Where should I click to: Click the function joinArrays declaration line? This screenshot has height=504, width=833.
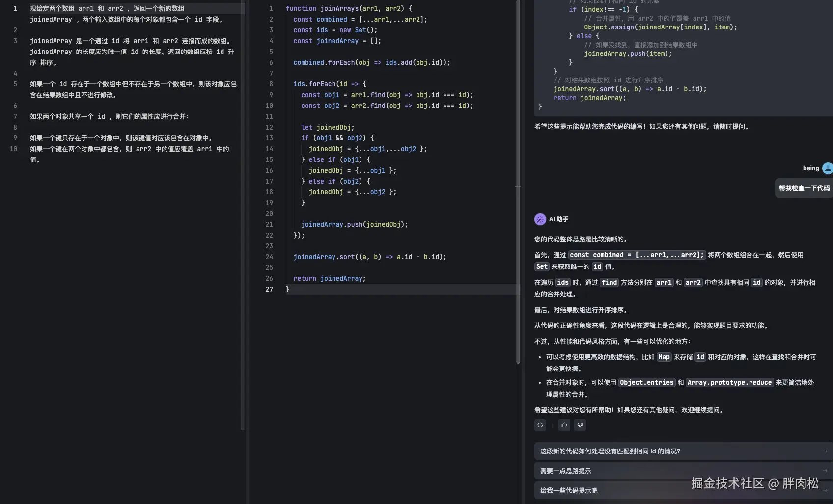click(x=349, y=8)
